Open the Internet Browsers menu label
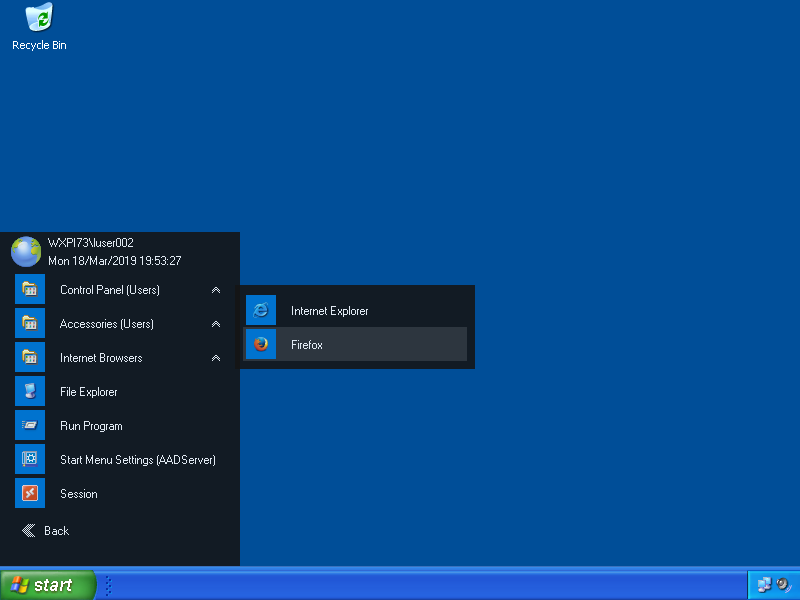Screen dimensions: 800x600 point(101,358)
